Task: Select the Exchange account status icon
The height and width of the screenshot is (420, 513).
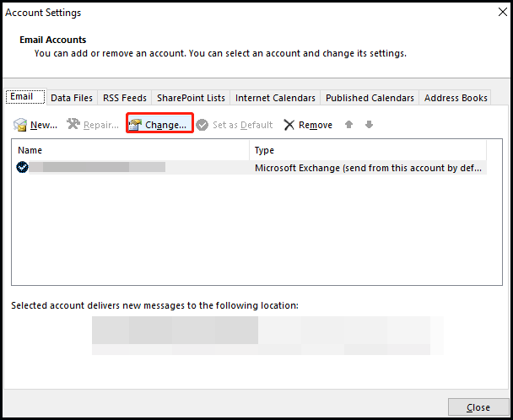Action: click(x=22, y=167)
